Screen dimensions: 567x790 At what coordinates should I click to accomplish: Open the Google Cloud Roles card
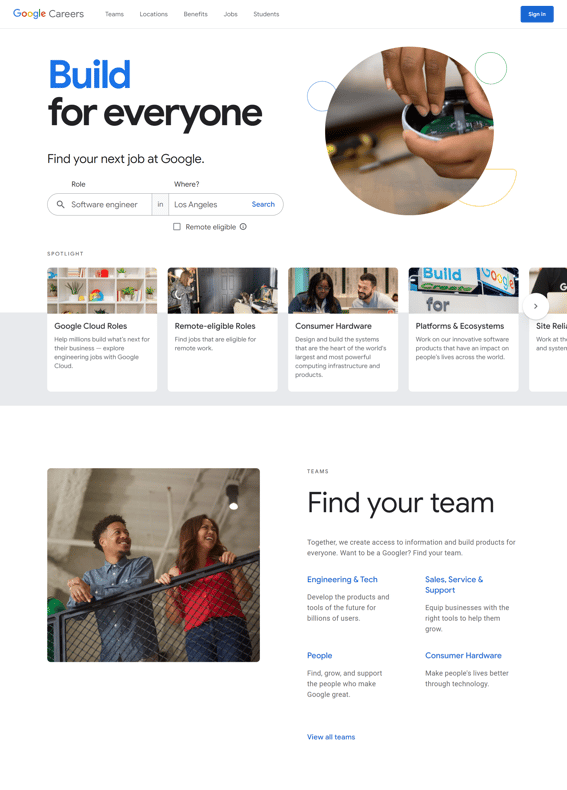(x=102, y=330)
